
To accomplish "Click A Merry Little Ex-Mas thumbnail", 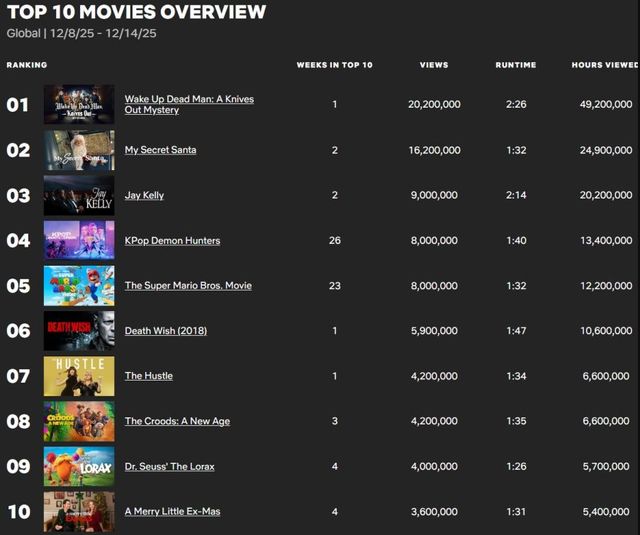I will pyautogui.click(x=79, y=511).
